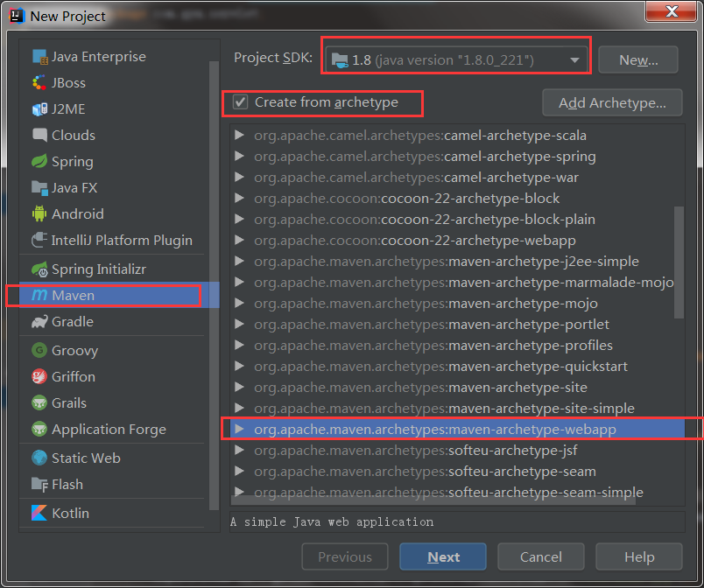Select maven-archetype-site archetype
Viewport: 704px width, 588px height.
[457, 387]
